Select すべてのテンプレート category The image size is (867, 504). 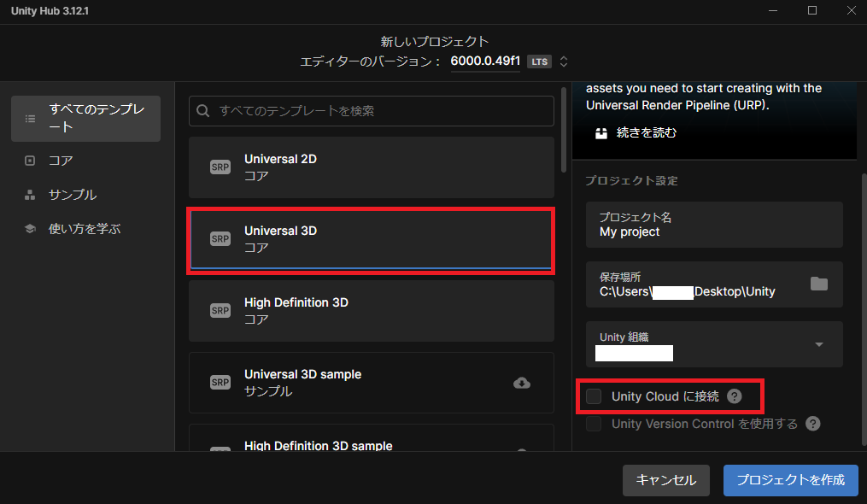85,119
